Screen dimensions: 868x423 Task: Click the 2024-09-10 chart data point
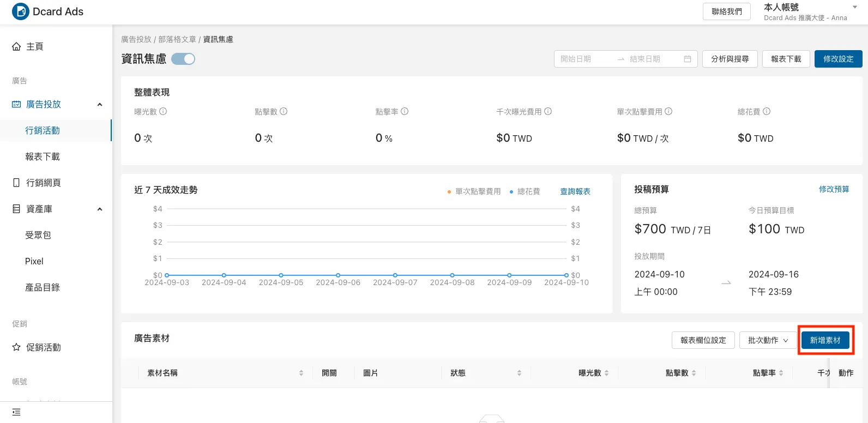(566, 275)
